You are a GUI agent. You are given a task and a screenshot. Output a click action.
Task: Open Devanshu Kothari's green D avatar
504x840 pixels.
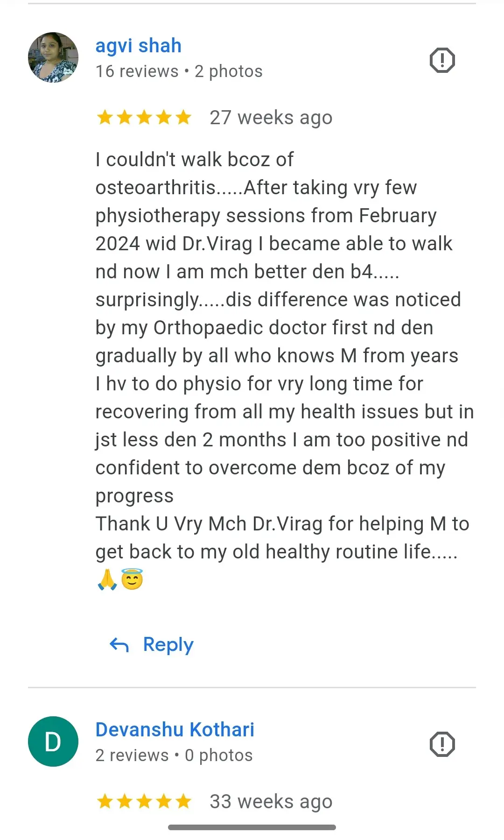(x=53, y=741)
